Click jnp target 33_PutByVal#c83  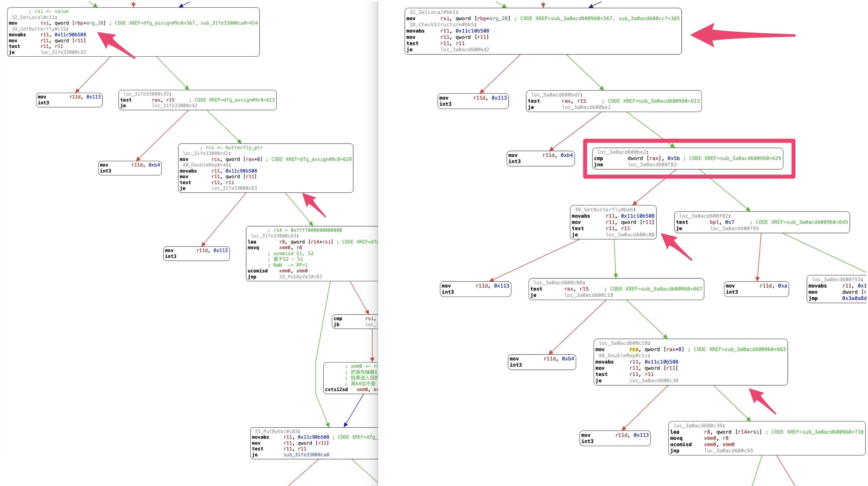pos(300,277)
